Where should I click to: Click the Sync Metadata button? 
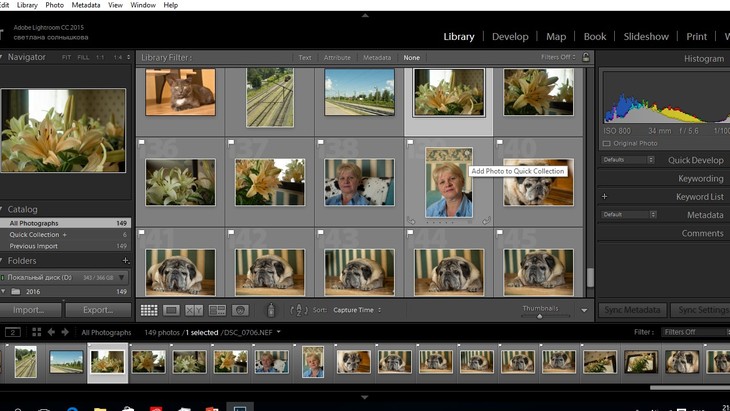(632, 310)
